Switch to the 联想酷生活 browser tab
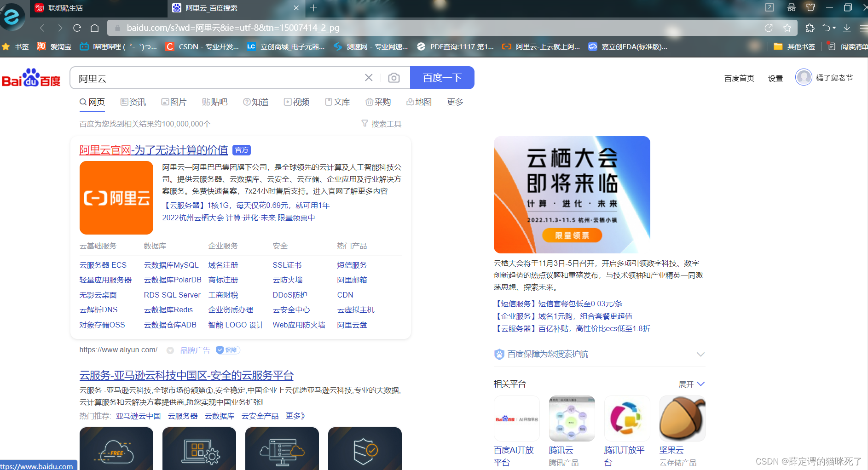This screenshot has width=868, height=470. pyautogui.click(x=98, y=8)
